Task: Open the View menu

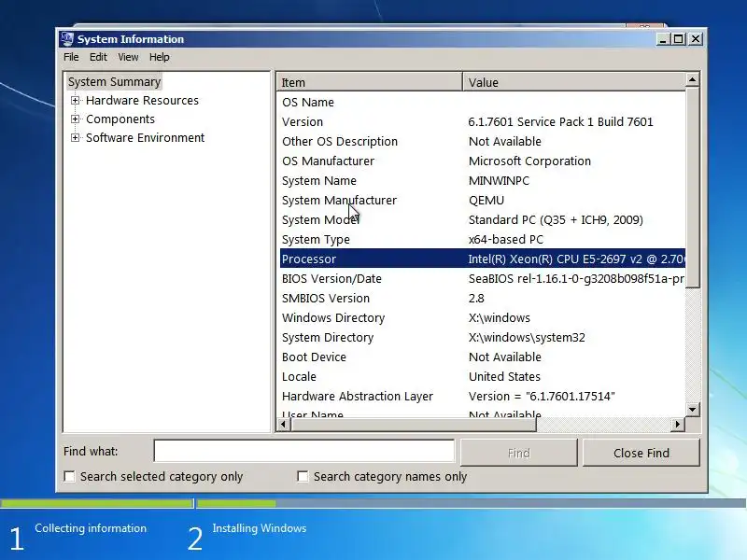Action: (x=128, y=57)
